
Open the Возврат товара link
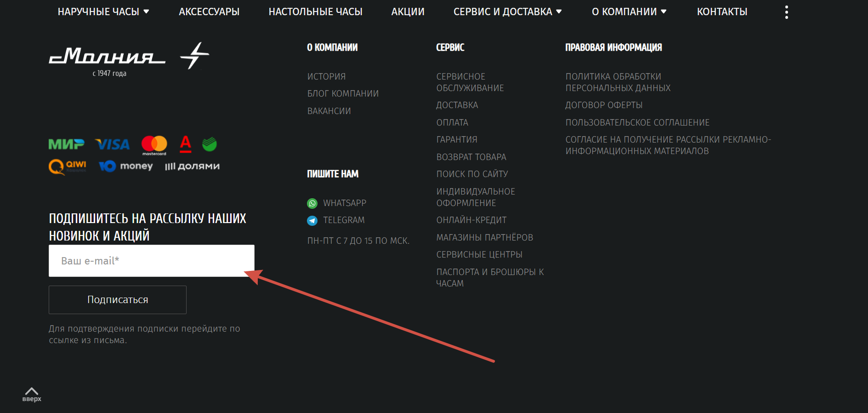(471, 157)
